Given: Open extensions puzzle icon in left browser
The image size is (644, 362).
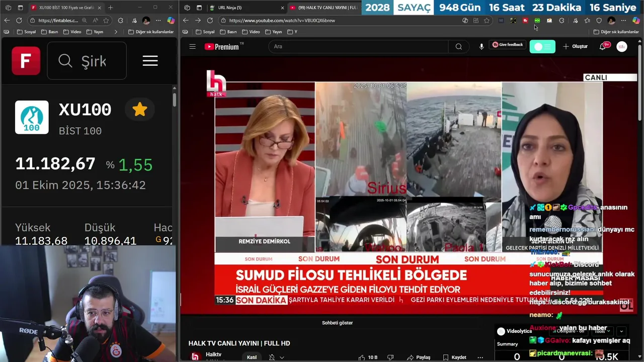Looking at the screenshot, I should pyautogui.click(x=120, y=21).
